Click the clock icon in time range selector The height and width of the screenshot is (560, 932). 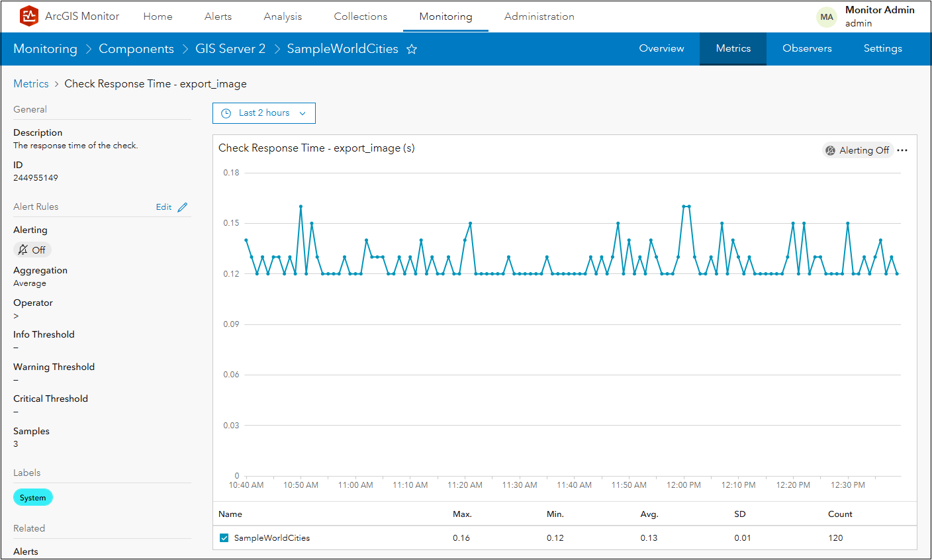pyautogui.click(x=226, y=113)
